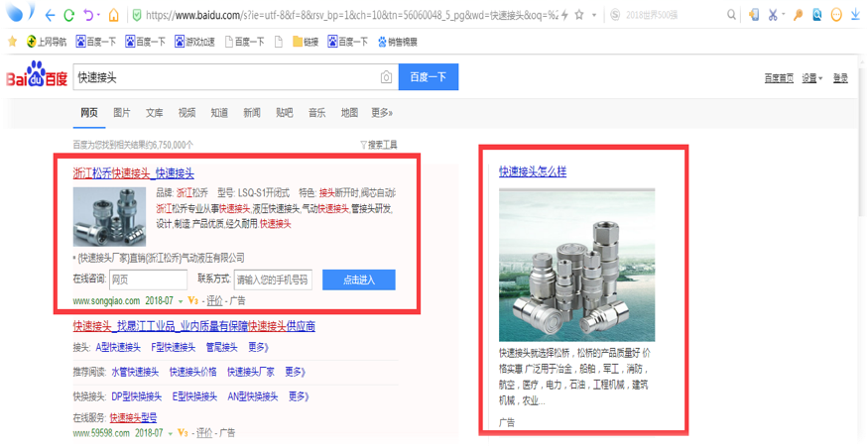Click the blue 百度一下 search button
This screenshot has height=447, width=868.
[429, 77]
